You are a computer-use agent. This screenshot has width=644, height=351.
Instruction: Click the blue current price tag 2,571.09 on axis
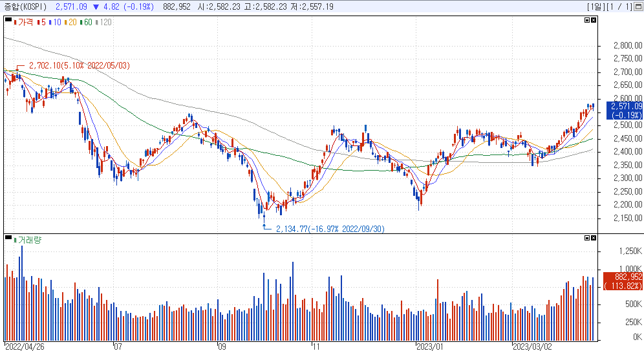625,111
